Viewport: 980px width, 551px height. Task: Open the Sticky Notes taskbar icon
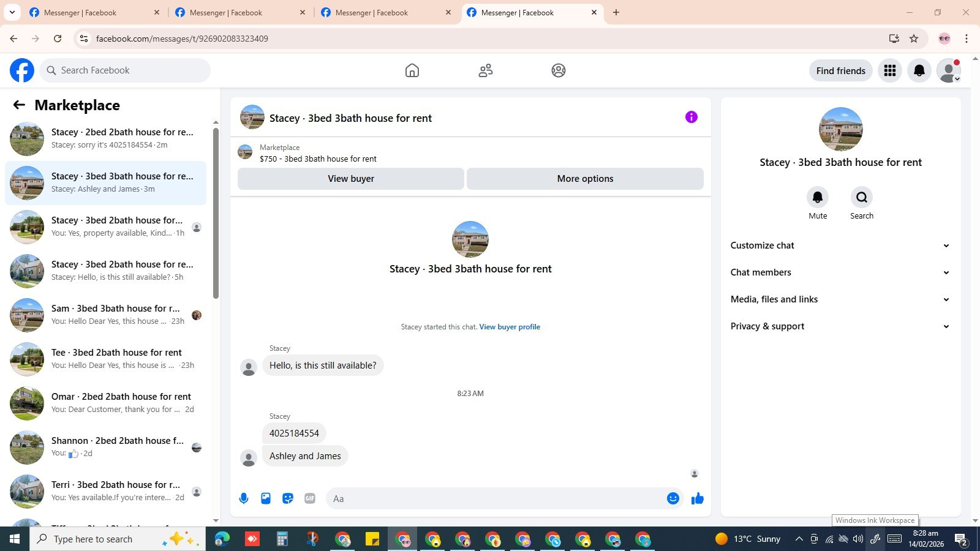pos(372,539)
